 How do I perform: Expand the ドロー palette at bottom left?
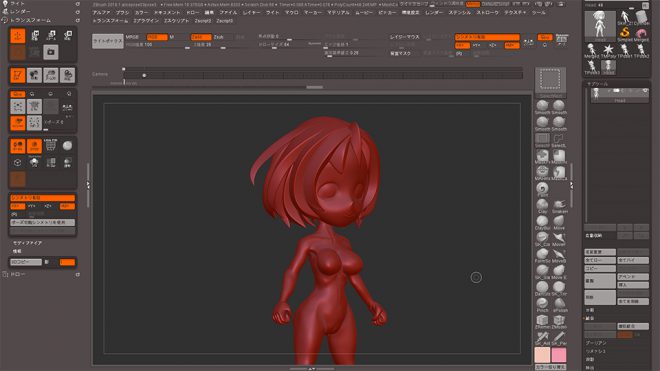[x=18, y=275]
